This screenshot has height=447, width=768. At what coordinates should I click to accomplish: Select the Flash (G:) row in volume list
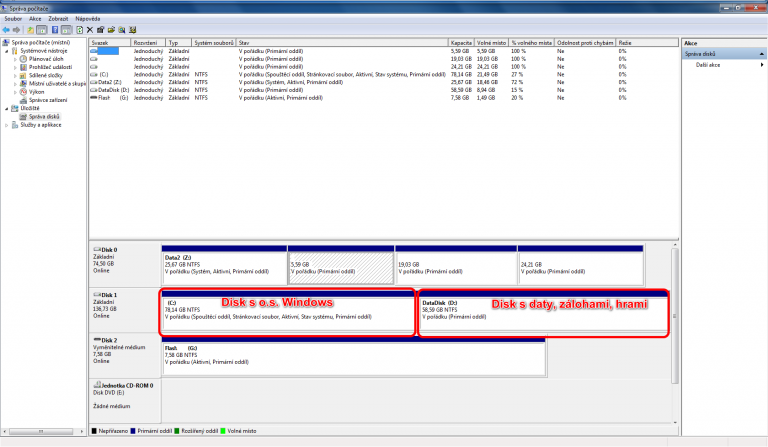(x=110, y=98)
